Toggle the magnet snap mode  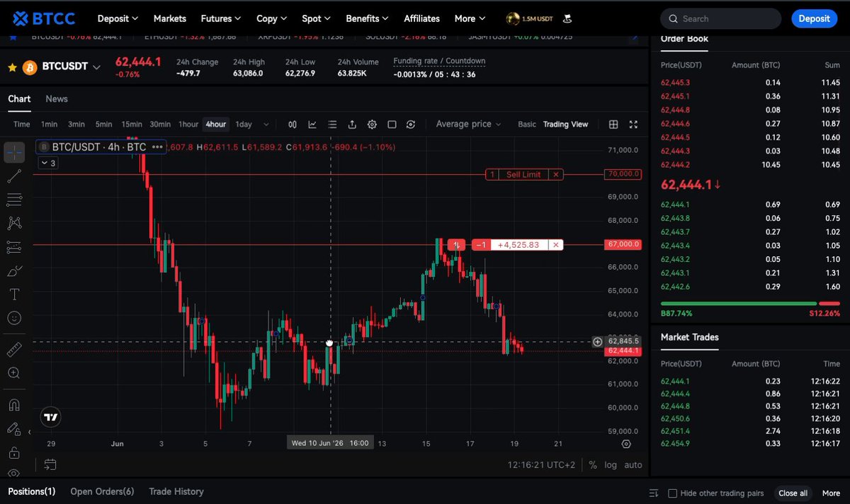click(x=14, y=405)
